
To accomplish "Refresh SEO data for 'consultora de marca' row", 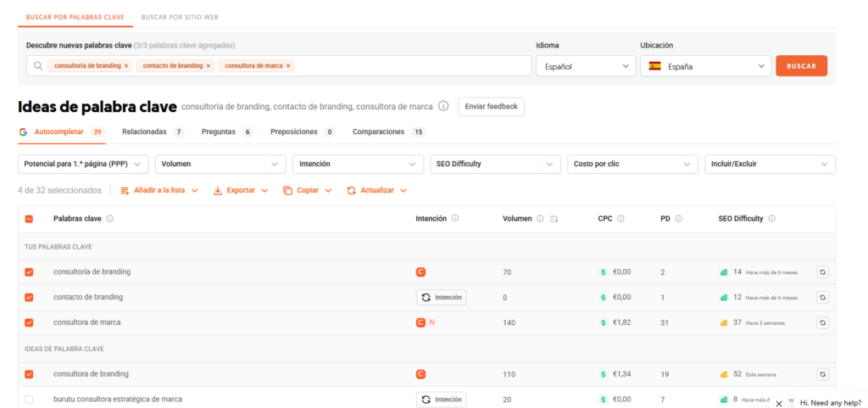I will (x=822, y=323).
